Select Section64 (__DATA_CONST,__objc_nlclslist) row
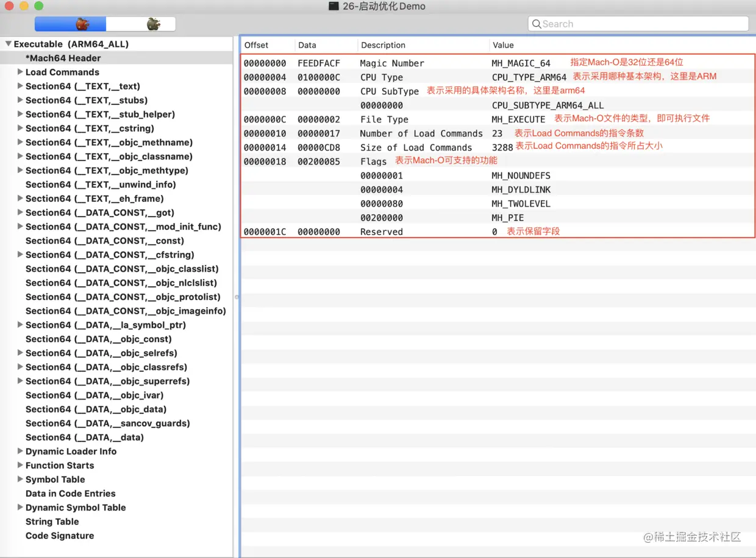This screenshot has width=756, height=558. click(x=116, y=282)
